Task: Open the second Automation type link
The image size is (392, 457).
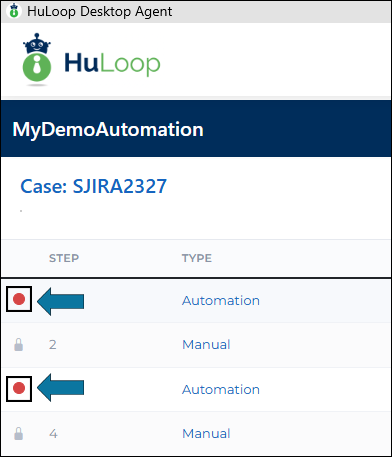Action: [221, 389]
